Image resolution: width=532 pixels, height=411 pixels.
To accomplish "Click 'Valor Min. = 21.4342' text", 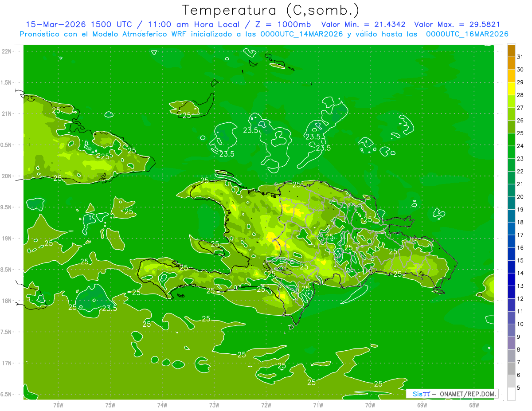I will pos(364,24).
